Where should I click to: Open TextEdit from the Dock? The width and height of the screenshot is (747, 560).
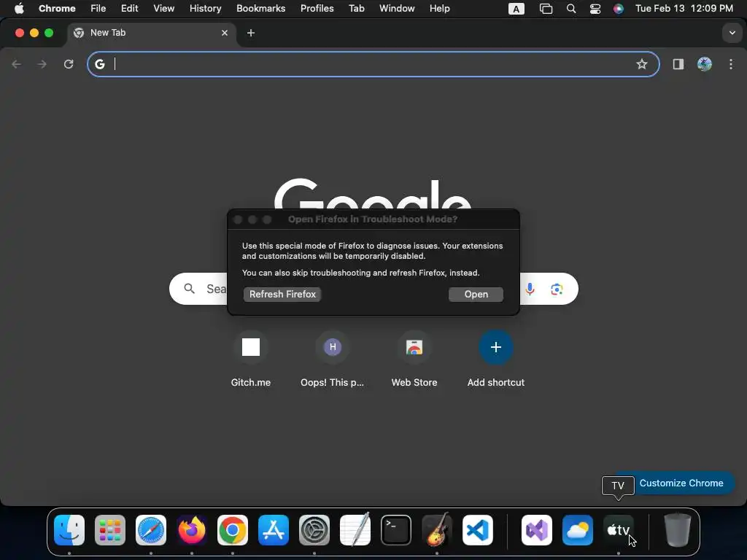click(355, 530)
